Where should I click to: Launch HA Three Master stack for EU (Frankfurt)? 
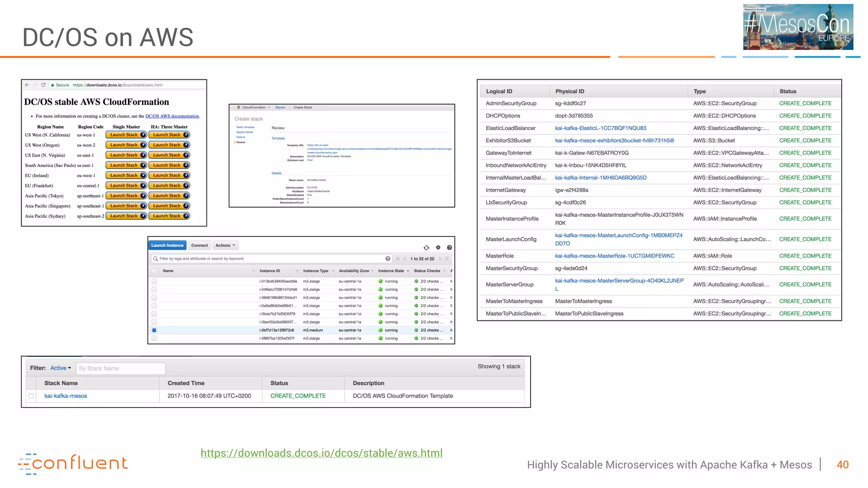[x=169, y=186]
